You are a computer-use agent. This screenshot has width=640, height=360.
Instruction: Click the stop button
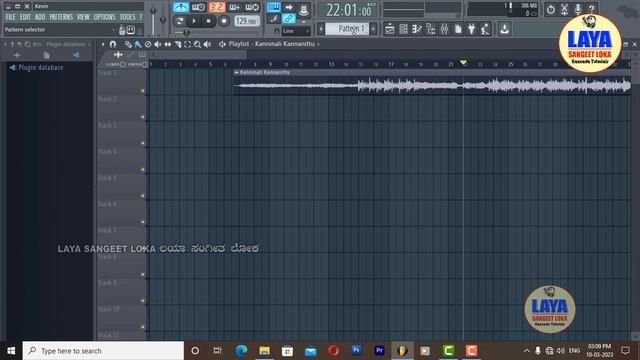point(209,21)
